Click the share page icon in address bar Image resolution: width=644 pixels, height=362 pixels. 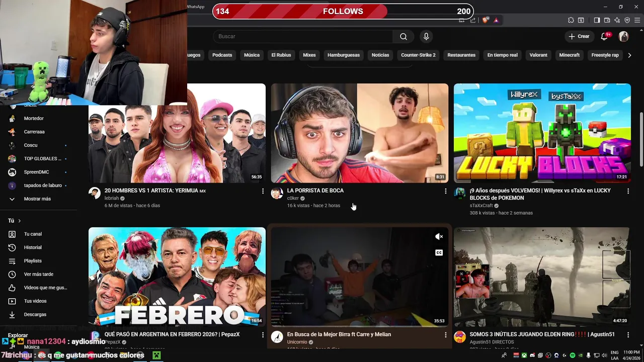pyautogui.click(x=473, y=20)
